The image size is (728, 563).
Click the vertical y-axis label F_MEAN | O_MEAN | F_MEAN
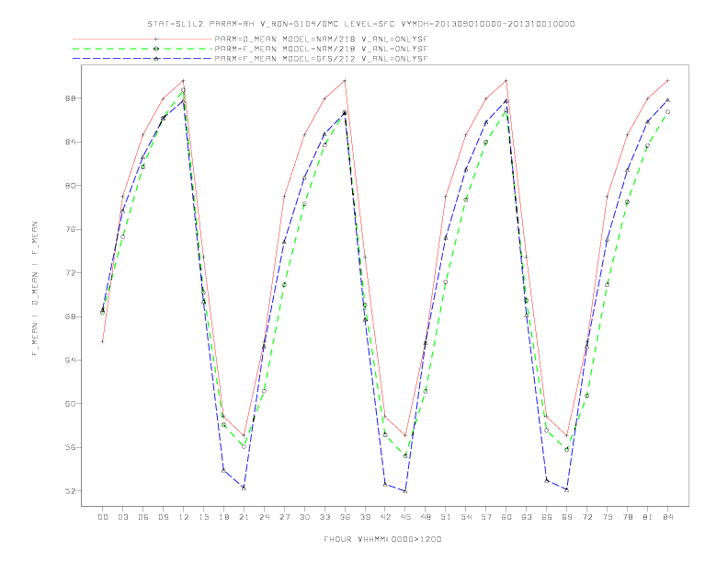click(35, 289)
